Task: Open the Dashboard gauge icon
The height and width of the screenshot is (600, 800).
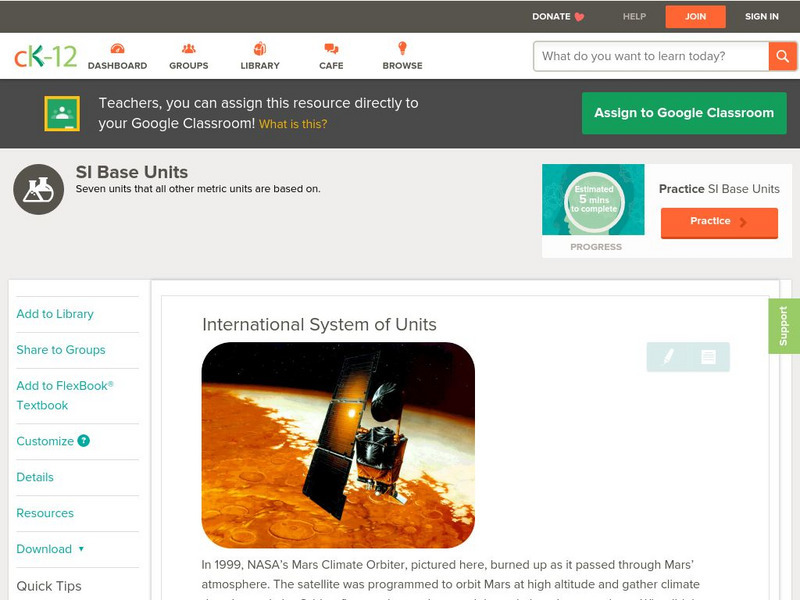Action: click(x=117, y=48)
